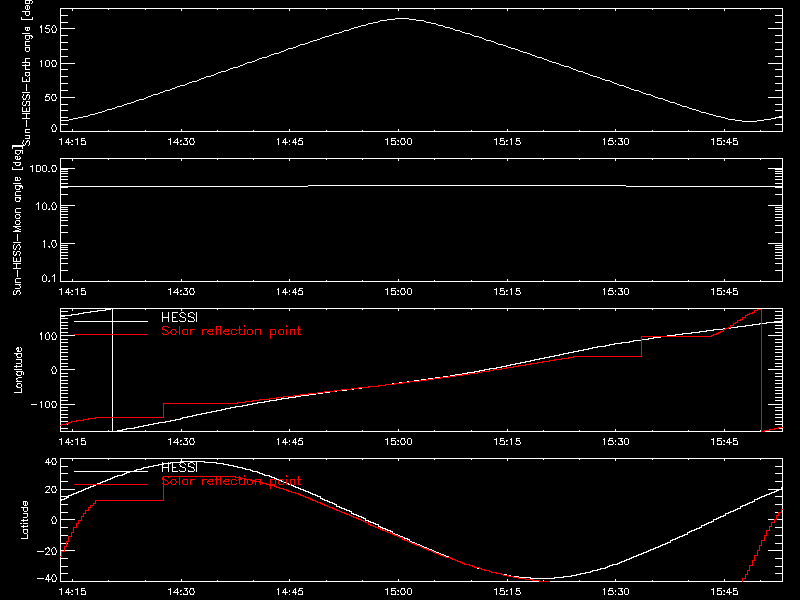The height and width of the screenshot is (600, 800).
Task: Click the -100 tick on Longitude axis
Action: coord(44,405)
